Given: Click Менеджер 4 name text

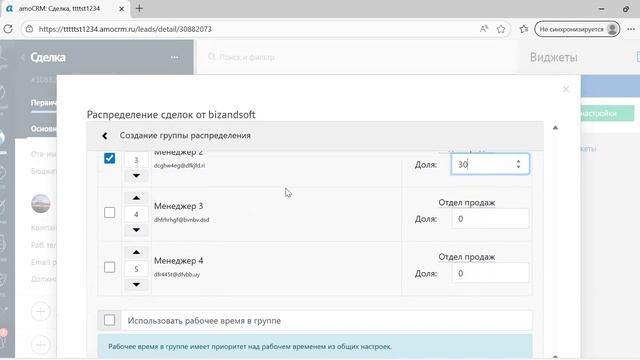Looking at the screenshot, I should click(178, 260).
